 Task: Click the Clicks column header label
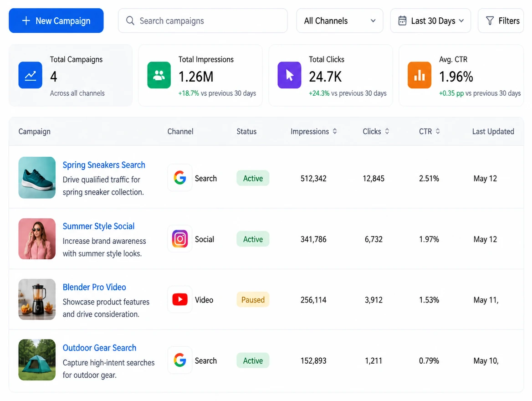tap(372, 131)
